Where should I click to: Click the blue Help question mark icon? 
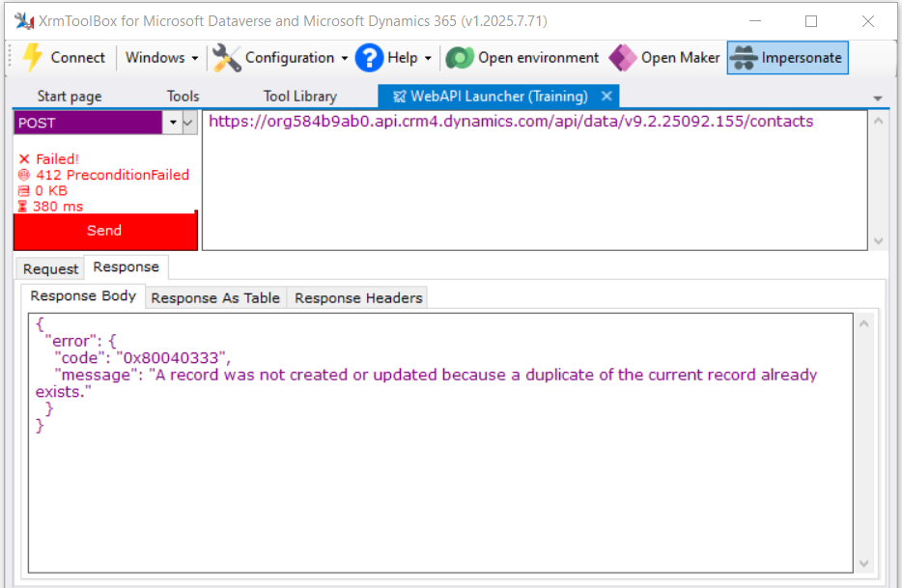pyautogui.click(x=369, y=58)
